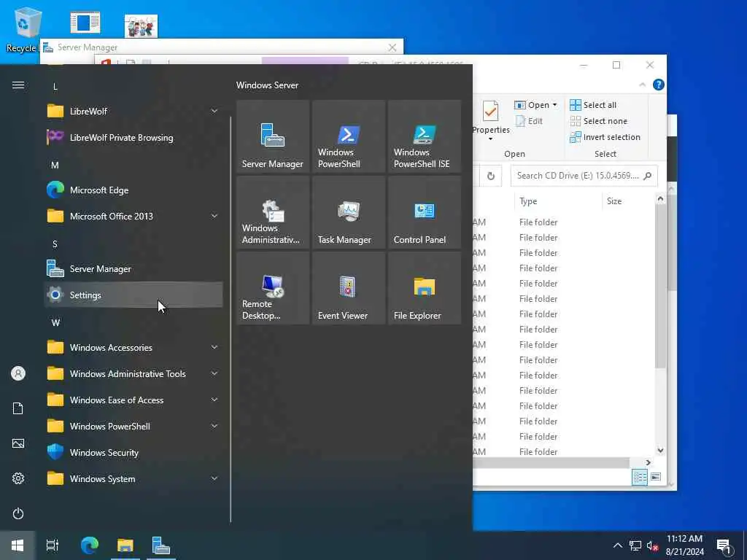Open the taskbar clock and date
This screenshot has height=560, width=747.
pos(684,545)
